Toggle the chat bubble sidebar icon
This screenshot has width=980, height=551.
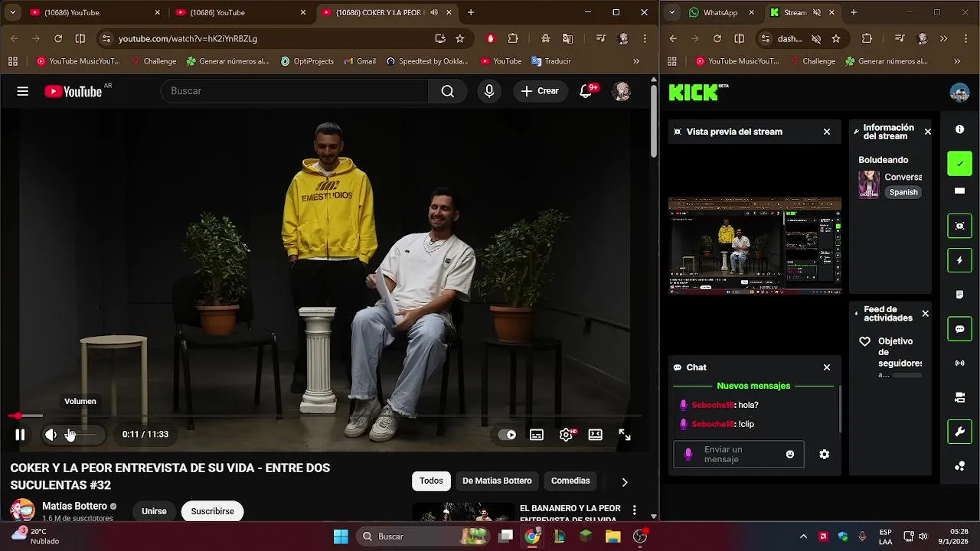[960, 329]
